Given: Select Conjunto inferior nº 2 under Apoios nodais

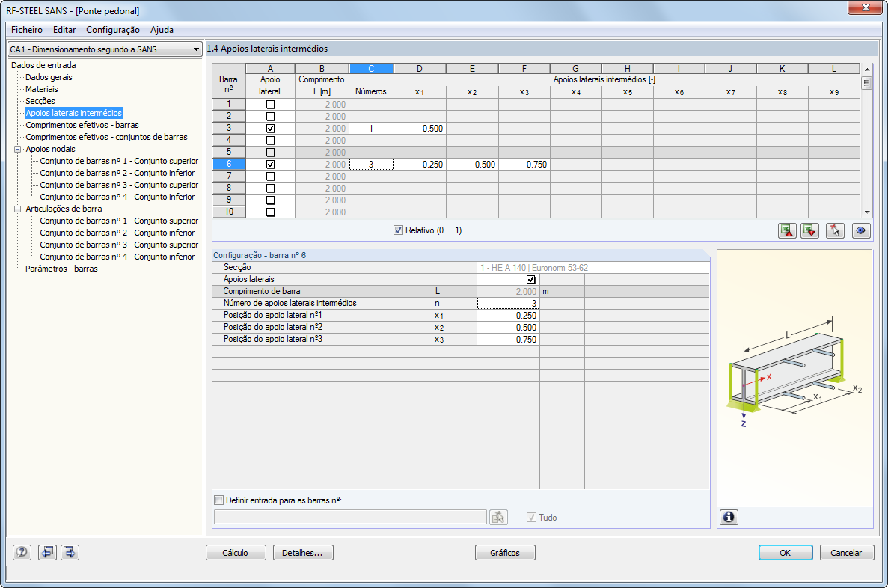Looking at the screenshot, I should (117, 173).
